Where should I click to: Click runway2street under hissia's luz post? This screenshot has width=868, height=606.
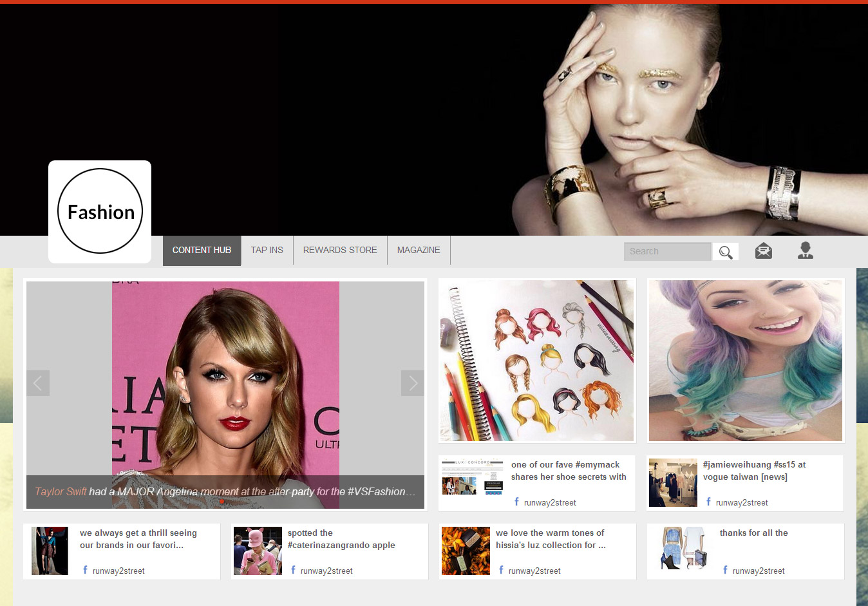(534, 571)
